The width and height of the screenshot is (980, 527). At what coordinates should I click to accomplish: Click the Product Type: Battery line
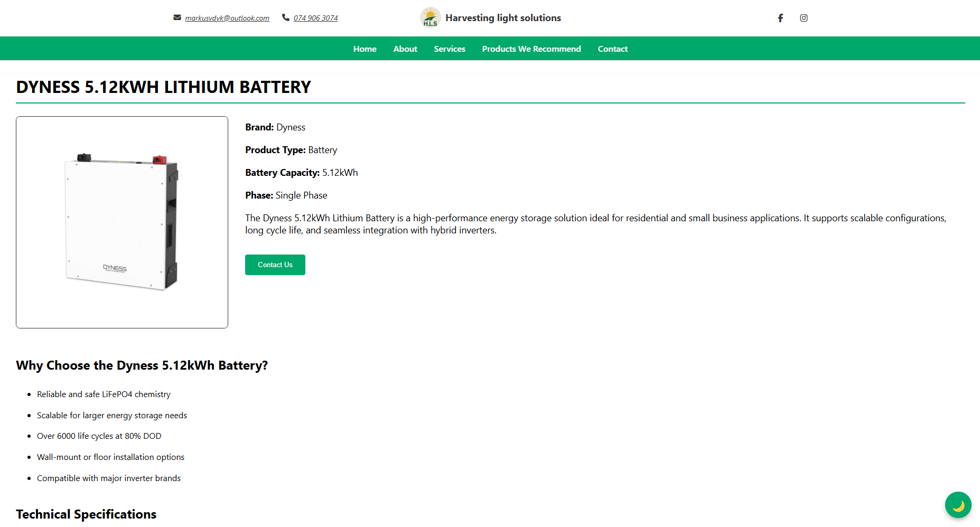(x=291, y=150)
